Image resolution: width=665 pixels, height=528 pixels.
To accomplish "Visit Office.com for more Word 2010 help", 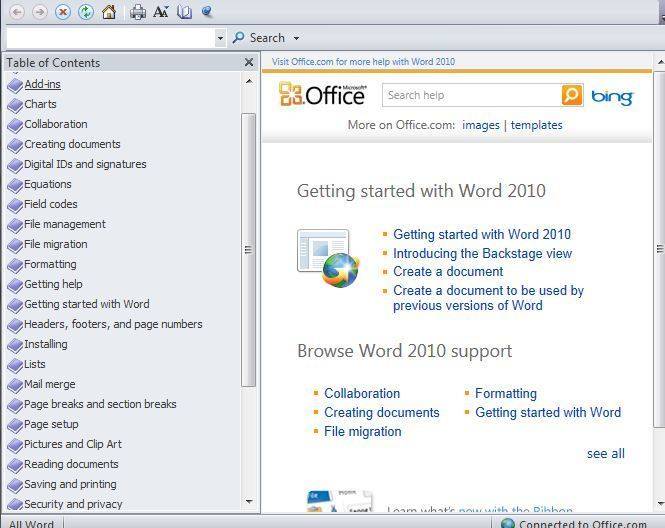I will point(363,61).
